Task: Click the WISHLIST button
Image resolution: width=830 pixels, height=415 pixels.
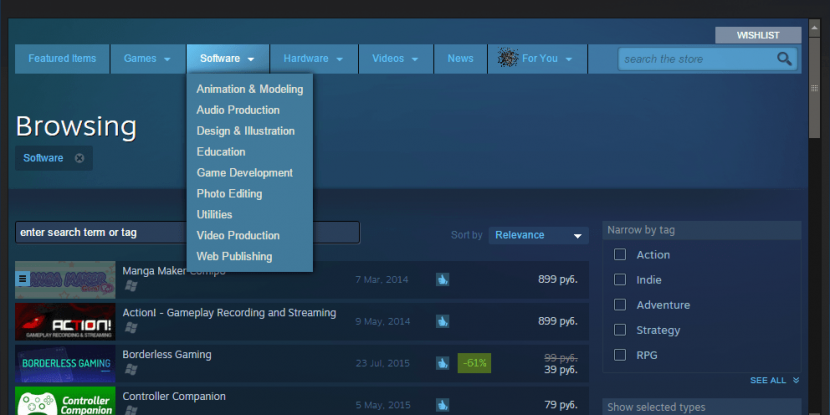Action: [757, 35]
